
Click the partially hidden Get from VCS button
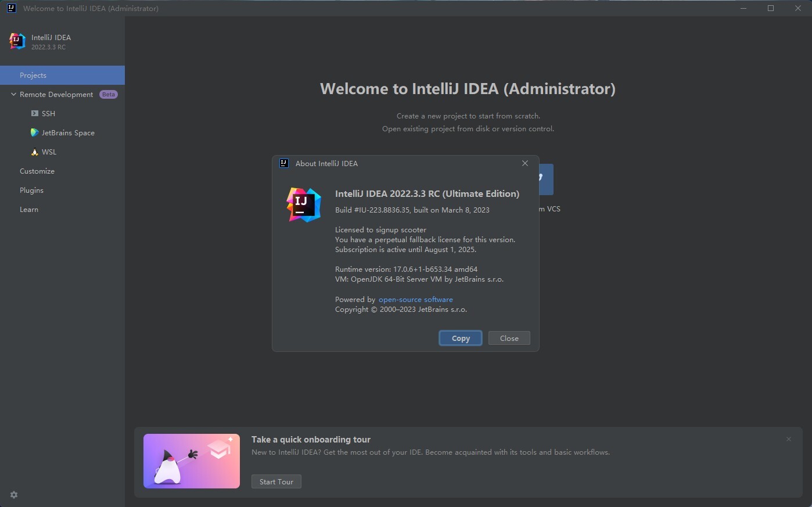point(546,179)
